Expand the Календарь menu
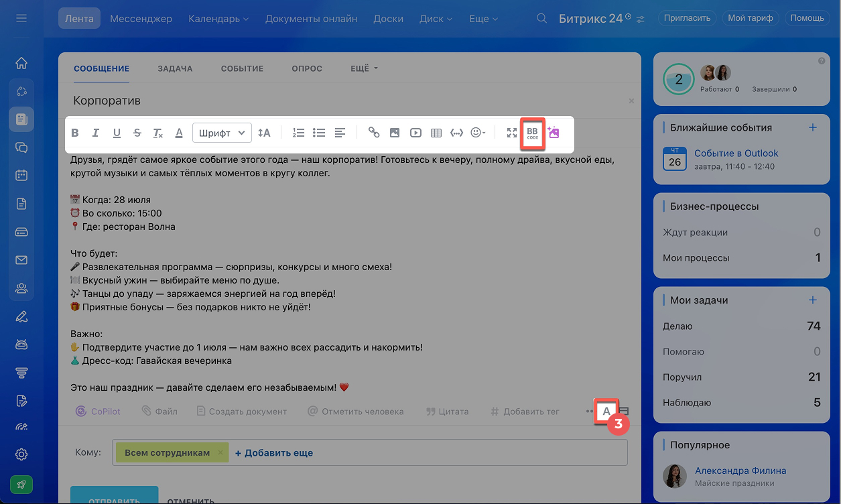The width and height of the screenshot is (841, 504). [218, 18]
